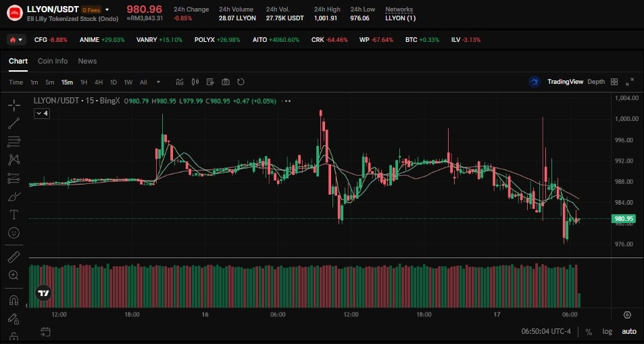644x344 pixels.
Task: Enable auto scale on the chart
Action: [628, 332]
